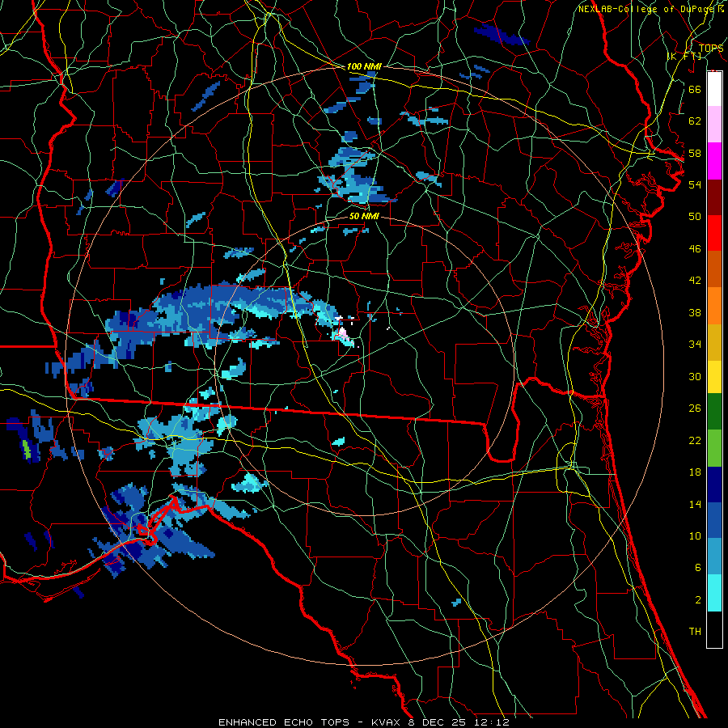Viewport: 728px width, 728px height.
Task: Click the dark red legend swatch
Action: (714, 197)
